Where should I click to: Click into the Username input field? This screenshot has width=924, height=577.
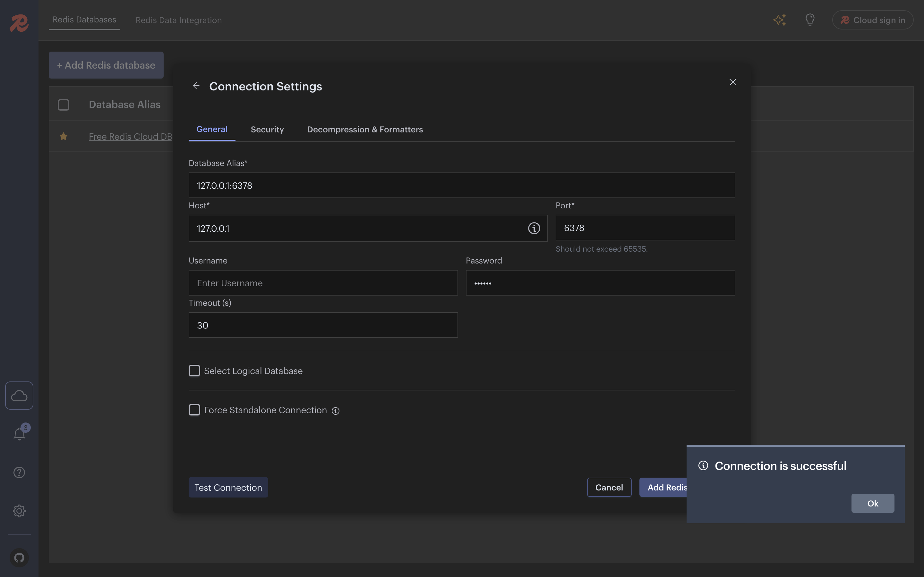[323, 283]
